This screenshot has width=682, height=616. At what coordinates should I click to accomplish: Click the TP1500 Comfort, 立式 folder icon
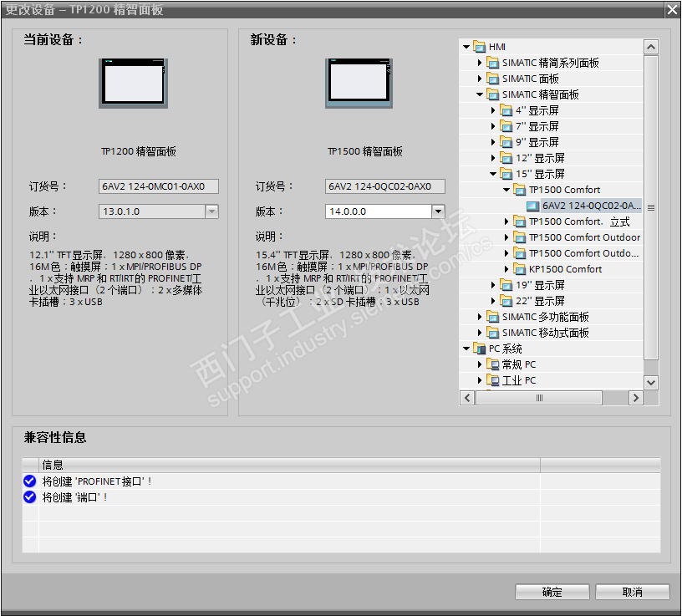coord(519,221)
